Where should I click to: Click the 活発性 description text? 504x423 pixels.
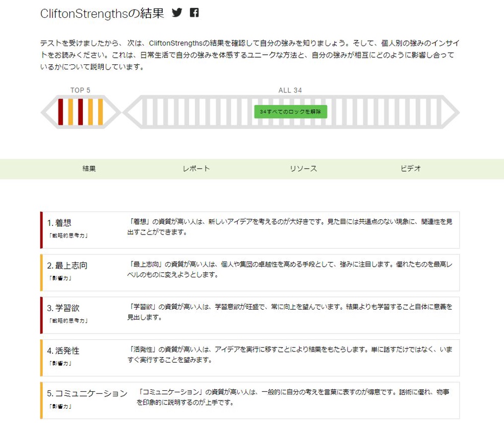point(290,355)
